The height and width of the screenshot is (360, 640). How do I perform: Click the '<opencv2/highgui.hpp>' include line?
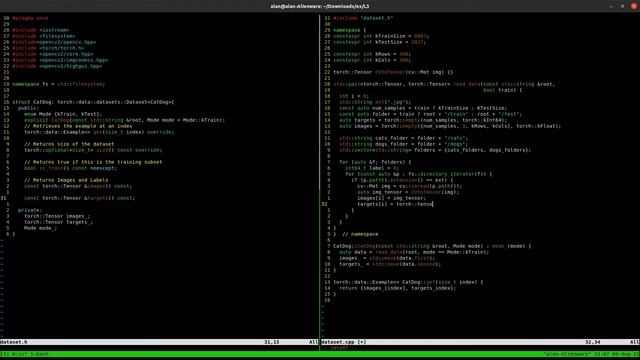point(57,66)
